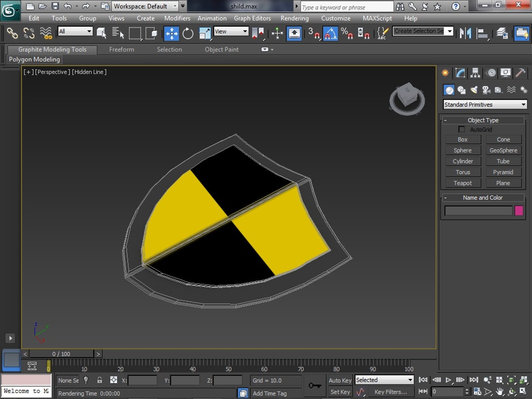
Task: Open the Motion command panel tab
Action: (x=491, y=73)
